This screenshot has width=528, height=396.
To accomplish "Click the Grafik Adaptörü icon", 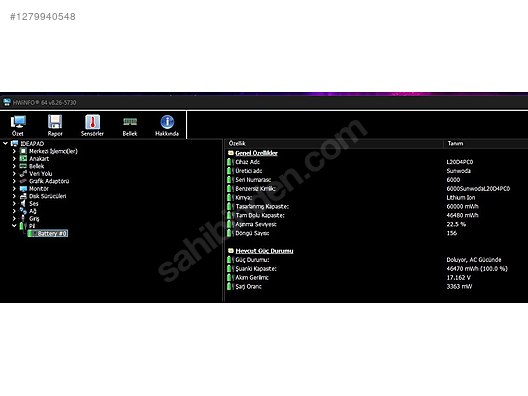I will point(23,181).
